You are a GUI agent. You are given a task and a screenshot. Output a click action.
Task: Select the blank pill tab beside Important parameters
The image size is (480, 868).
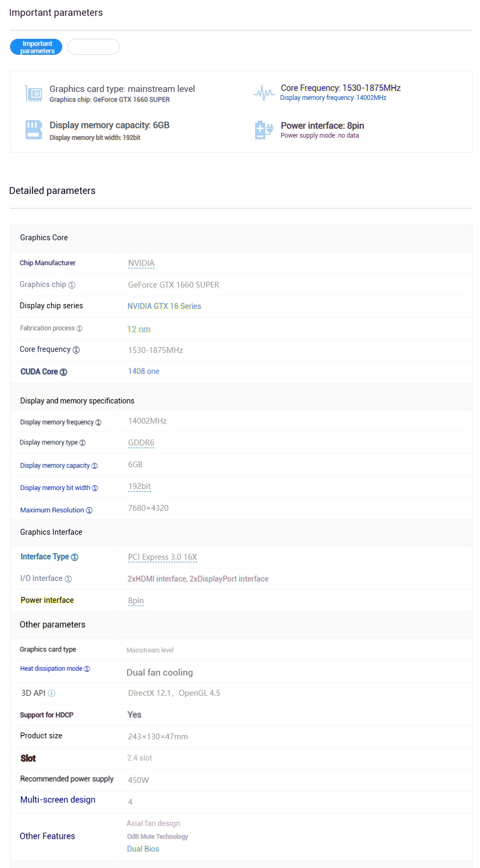pyautogui.click(x=94, y=47)
